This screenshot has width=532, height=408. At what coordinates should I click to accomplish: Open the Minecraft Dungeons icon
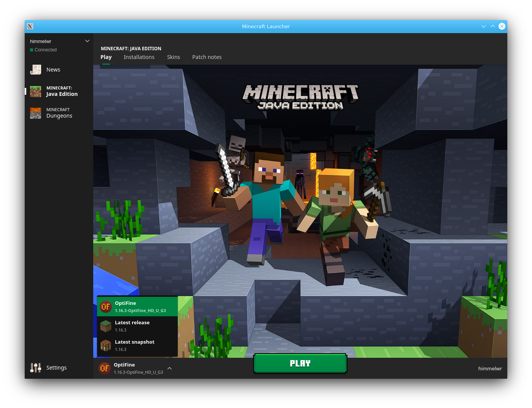[x=36, y=113]
